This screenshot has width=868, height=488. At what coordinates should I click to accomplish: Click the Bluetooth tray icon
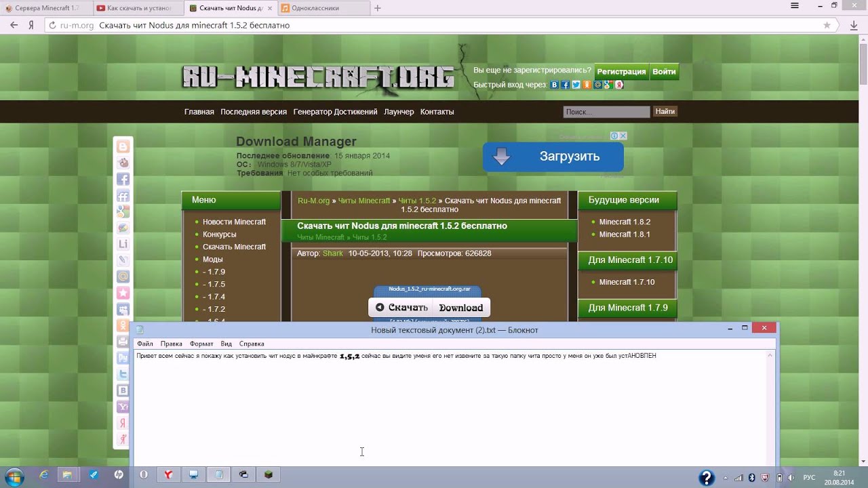pyautogui.click(x=752, y=478)
